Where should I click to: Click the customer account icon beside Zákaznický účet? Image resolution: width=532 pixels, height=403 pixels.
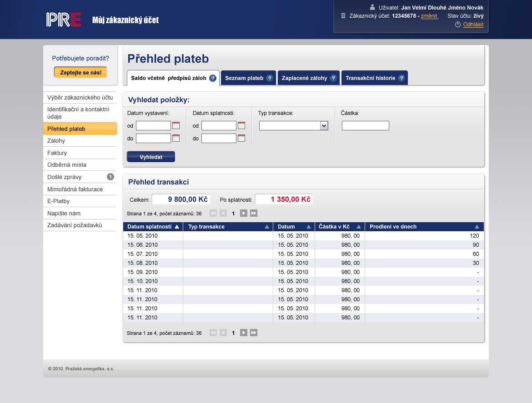(343, 15)
